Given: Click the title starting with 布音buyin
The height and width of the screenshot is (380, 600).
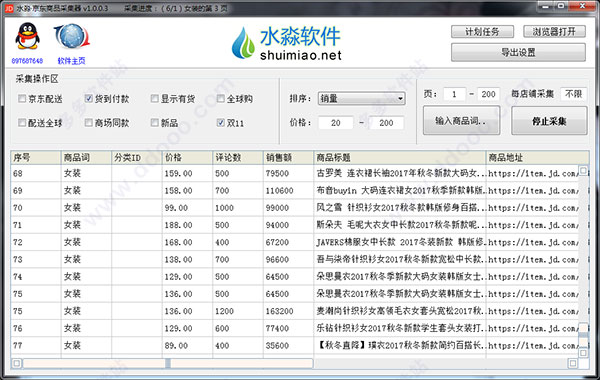Looking at the screenshot, I should click(401, 191).
